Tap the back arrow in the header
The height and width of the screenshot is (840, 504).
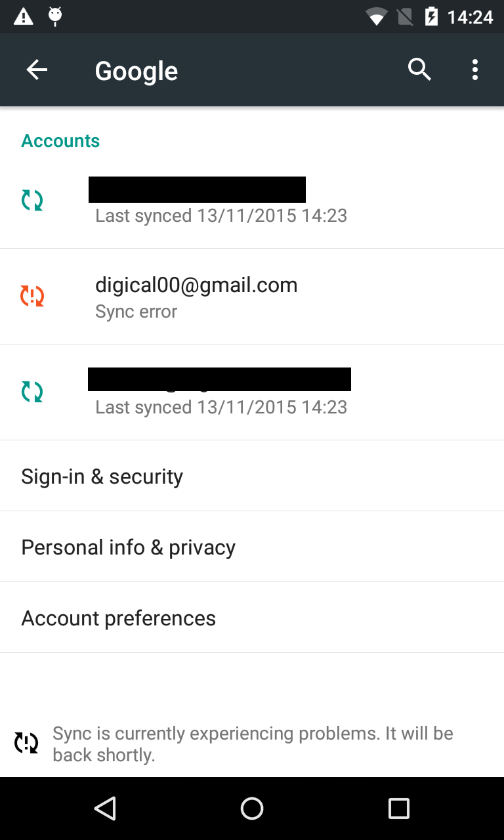37,70
